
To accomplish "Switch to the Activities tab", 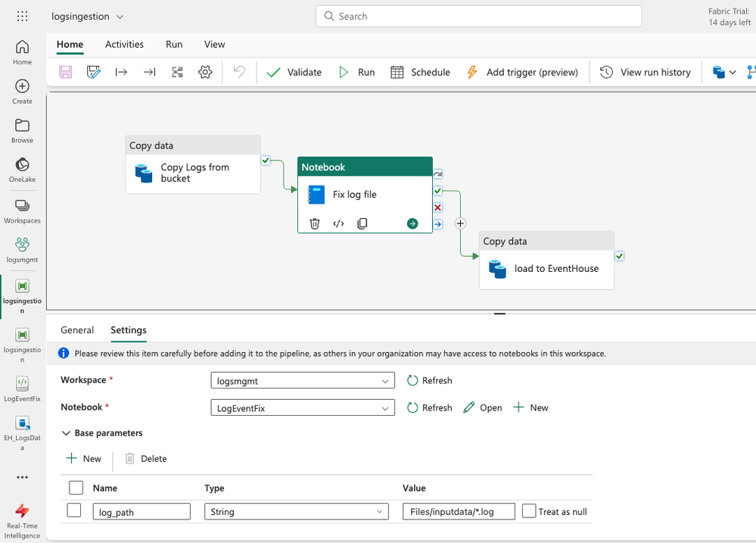I will [x=124, y=44].
